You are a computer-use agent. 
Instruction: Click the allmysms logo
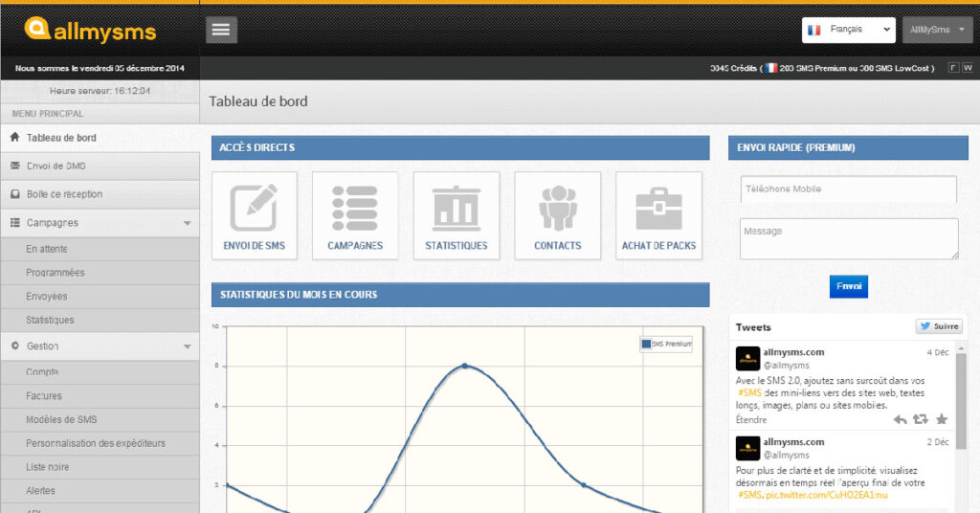(x=91, y=30)
